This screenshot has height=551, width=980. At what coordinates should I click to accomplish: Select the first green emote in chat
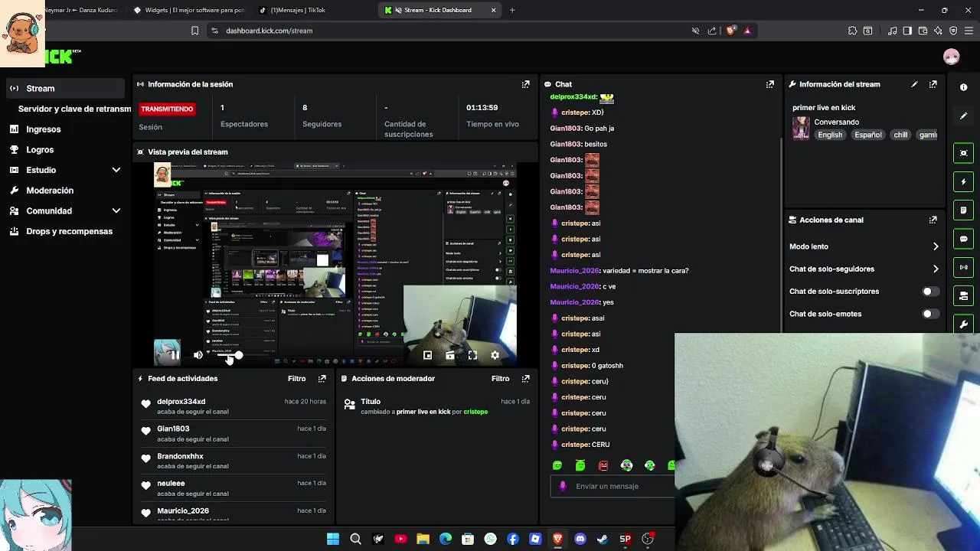pyautogui.click(x=557, y=465)
